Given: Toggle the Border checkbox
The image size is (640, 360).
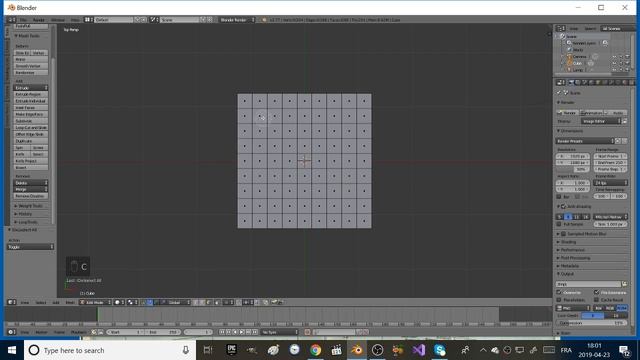Looking at the screenshot, I should 559,197.
